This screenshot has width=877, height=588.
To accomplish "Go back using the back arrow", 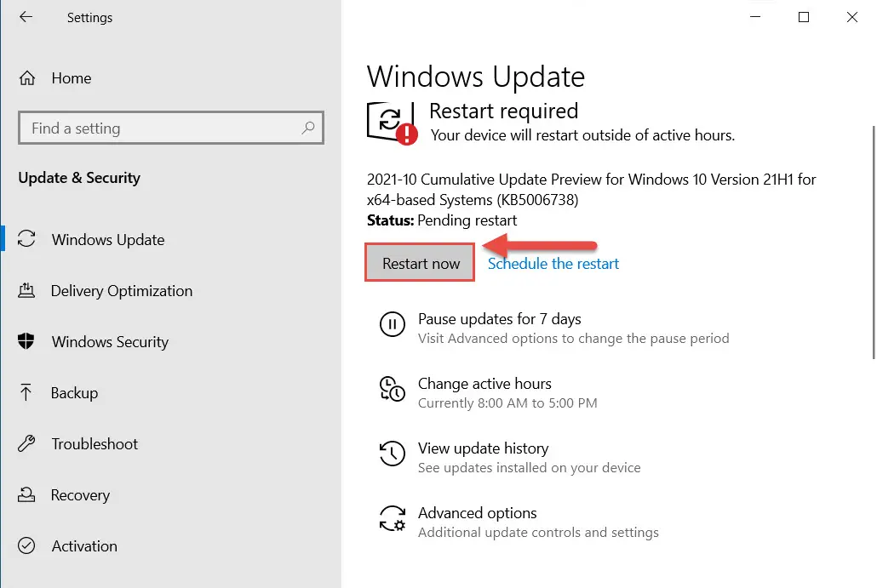I will tap(26, 17).
